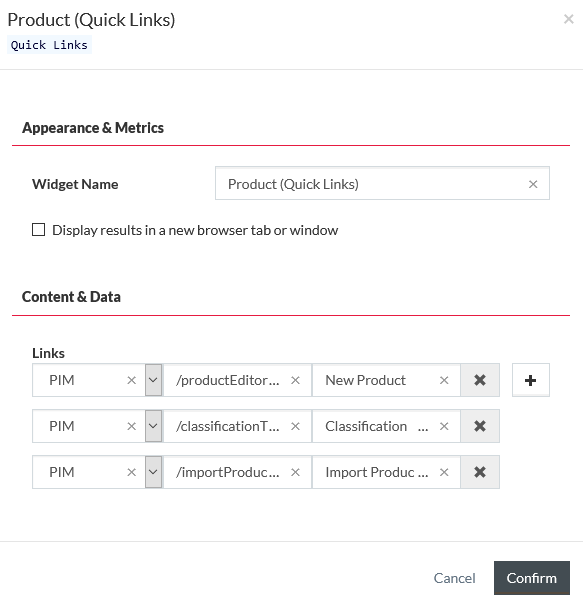The width and height of the screenshot is (583, 605).
Task: Expand PIM dropdown in first link row
Action: coord(153,380)
